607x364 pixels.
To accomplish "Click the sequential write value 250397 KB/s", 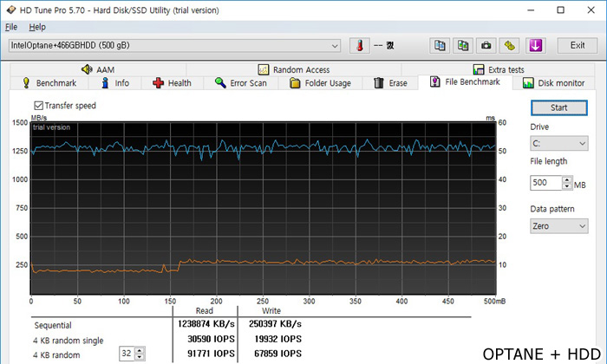I will click(x=275, y=324).
